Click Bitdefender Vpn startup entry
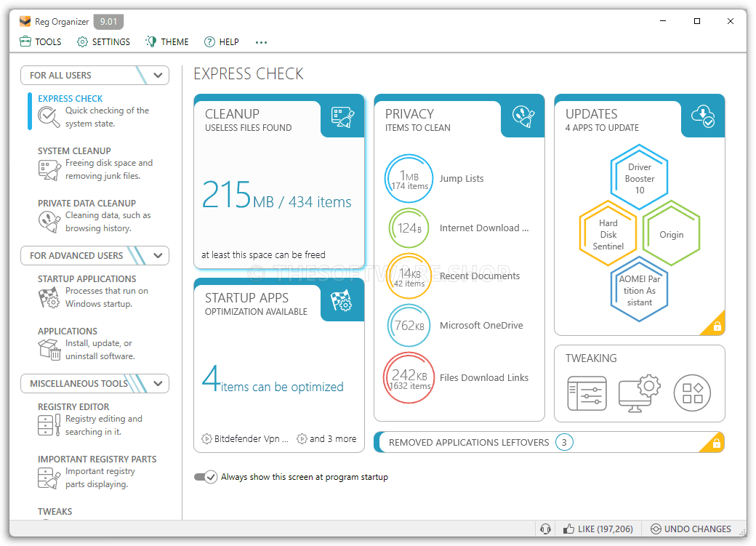The height and width of the screenshot is (546, 756). pos(244,439)
